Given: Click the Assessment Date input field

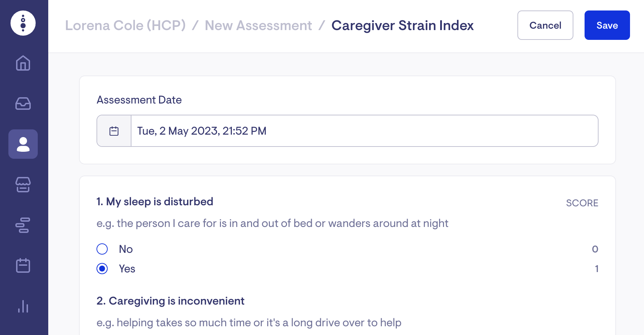Looking at the screenshot, I should coord(364,131).
